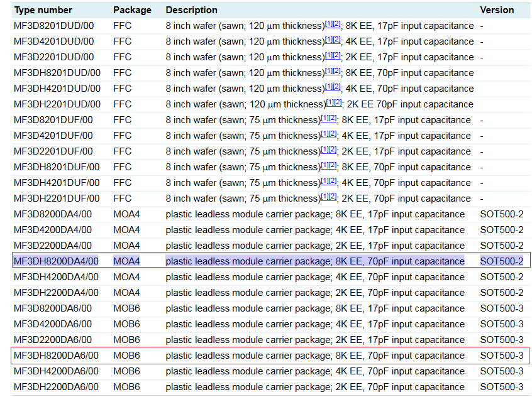Viewport: 532px width, 397px height.
Task: Open footnote [1] in the MF3D8201DUD/00 row
Action: click(x=328, y=24)
